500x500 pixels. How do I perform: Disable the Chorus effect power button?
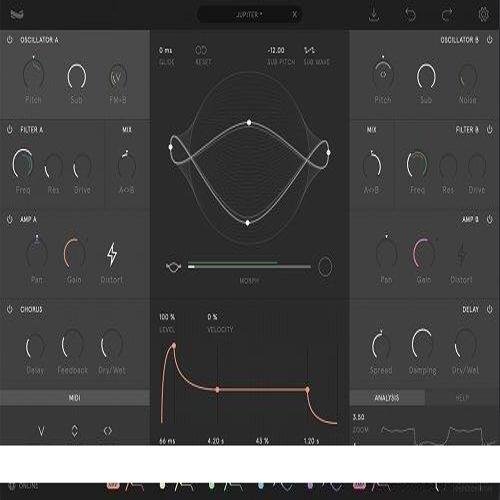pos(10,309)
